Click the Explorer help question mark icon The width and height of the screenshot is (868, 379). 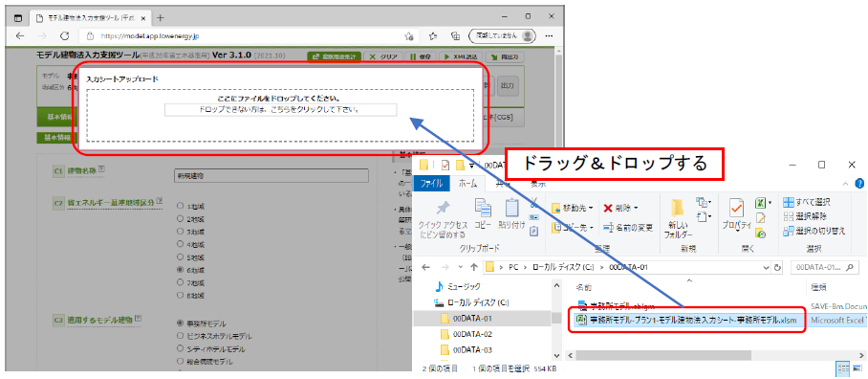pos(859,183)
